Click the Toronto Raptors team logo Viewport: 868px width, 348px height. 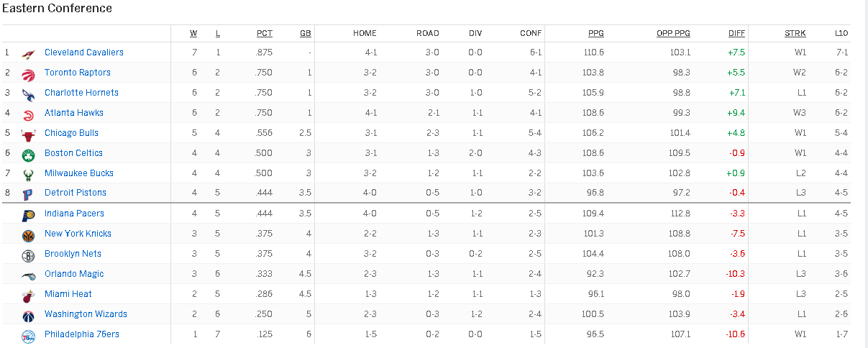(28, 73)
